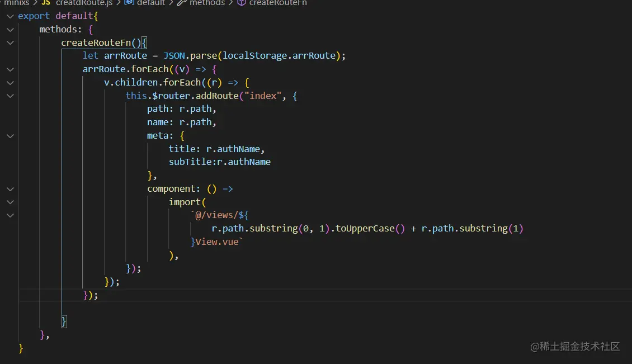This screenshot has width=632, height=364.
Task: Click 'title: r.authName,' line
Action: point(216,149)
